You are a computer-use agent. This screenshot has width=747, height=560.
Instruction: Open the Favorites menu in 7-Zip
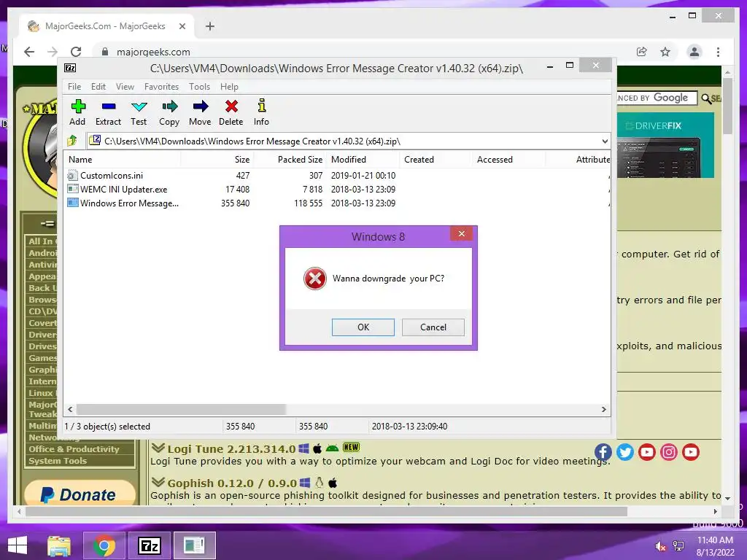[x=161, y=87]
